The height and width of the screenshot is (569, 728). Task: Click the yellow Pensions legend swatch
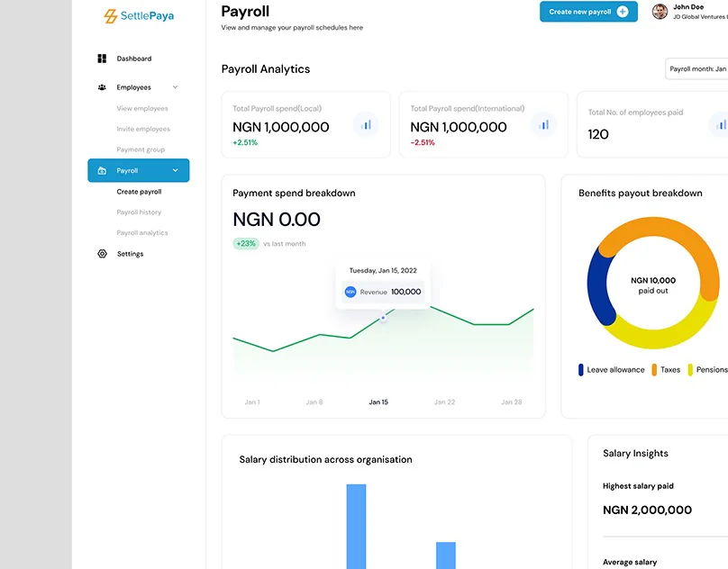(690, 370)
